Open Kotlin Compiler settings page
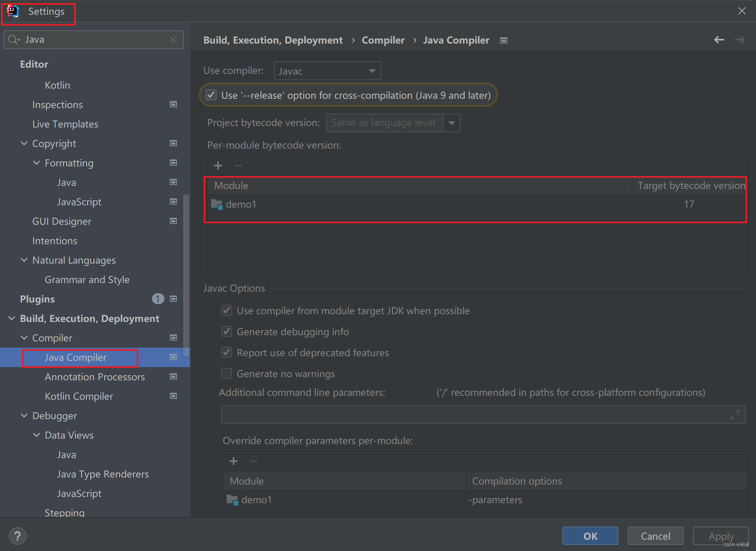Viewport: 756px width, 551px height. [x=79, y=396]
